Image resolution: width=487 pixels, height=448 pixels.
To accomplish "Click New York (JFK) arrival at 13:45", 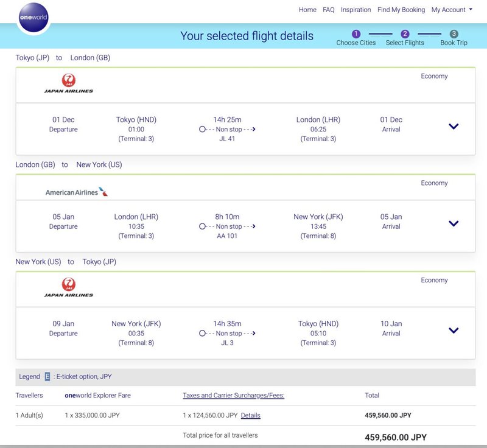I will (318, 226).
